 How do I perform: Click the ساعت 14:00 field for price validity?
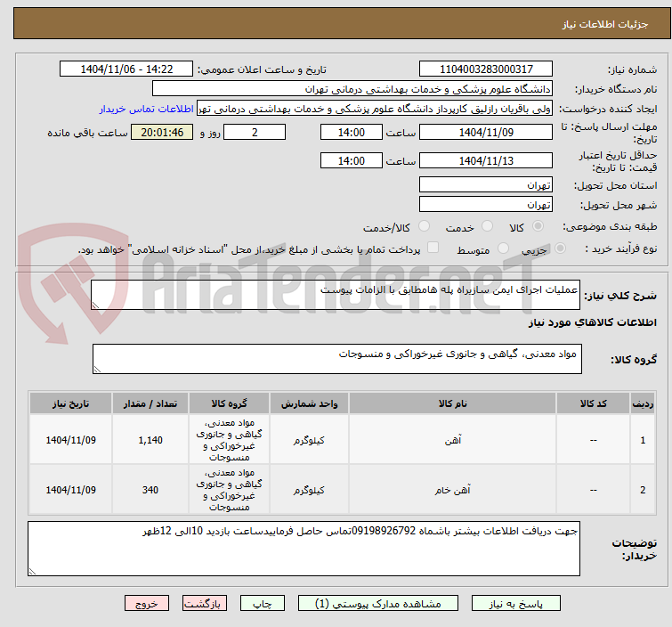point(351,161)
